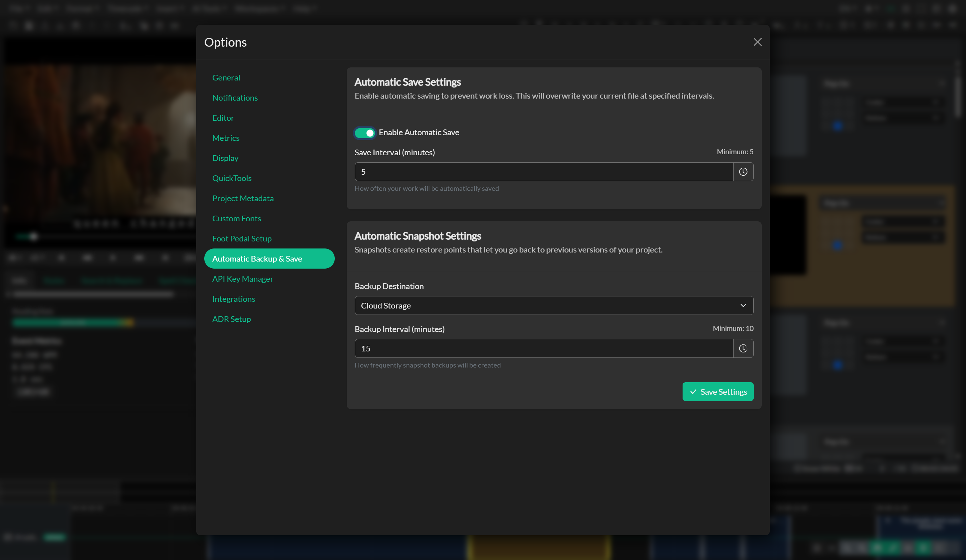This screenshot has height=560, width=966.
Task: Click the Backup Interval minutes field
Action: (544, 348)
